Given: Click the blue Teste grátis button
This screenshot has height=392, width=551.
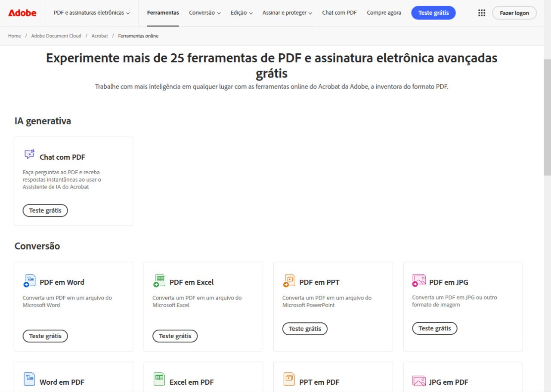Looking at the screenshot, I should (x=433, y=13).
